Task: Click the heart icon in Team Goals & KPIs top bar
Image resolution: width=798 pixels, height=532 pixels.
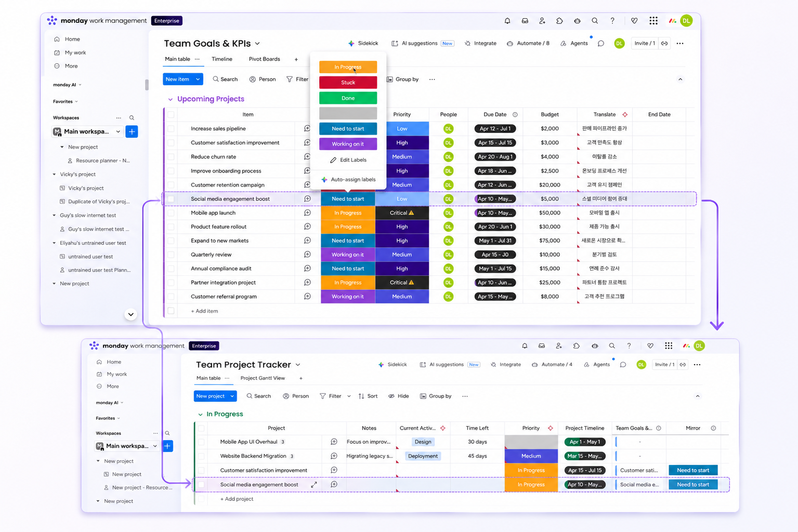Action: 634,21
